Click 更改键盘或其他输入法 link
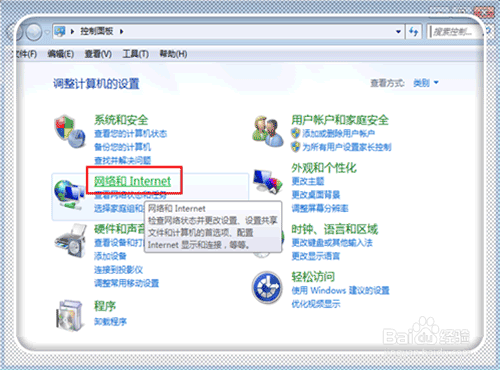The height and width of the screenshot is (370, 500). pyautogui.click(x=332, y=243)
